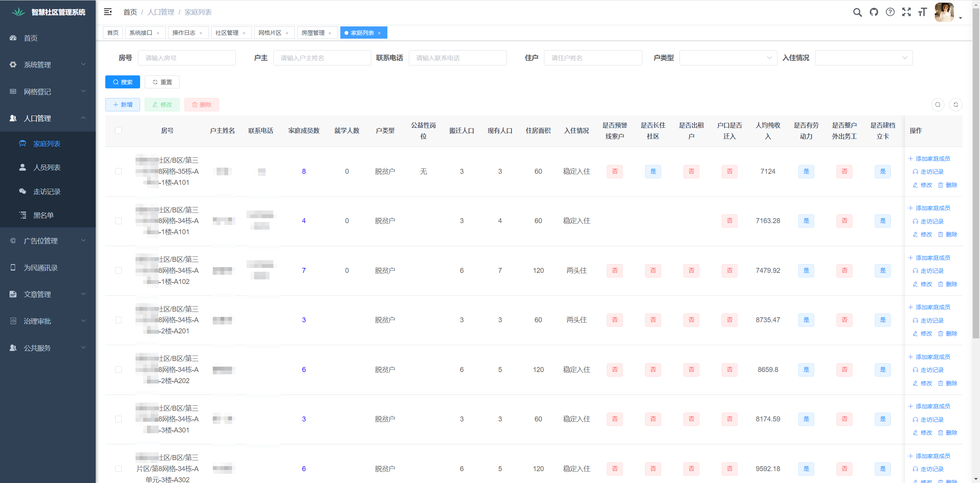This screenshot has width=980, height=483.
Task: Click the table show-search round icon
Action: tap(938, 104)
